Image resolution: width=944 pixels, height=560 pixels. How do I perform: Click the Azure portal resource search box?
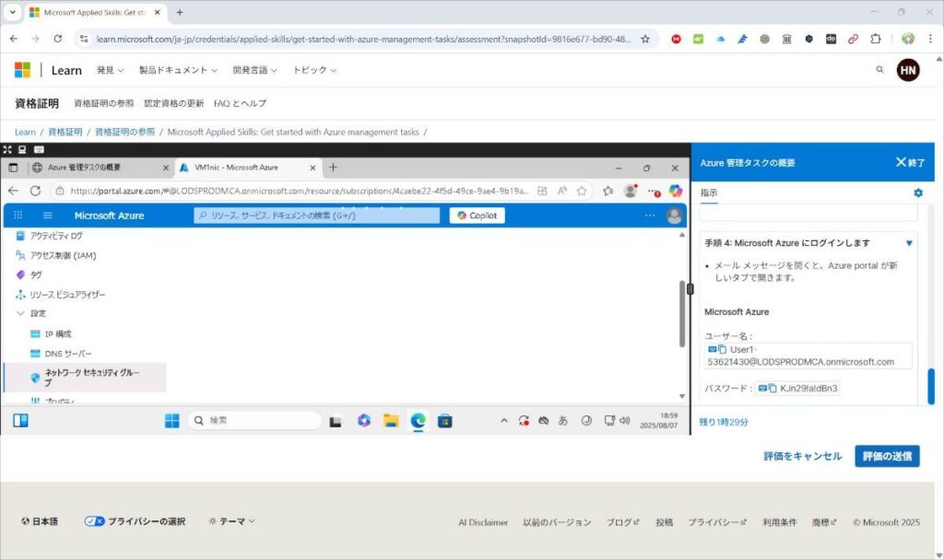317,216
